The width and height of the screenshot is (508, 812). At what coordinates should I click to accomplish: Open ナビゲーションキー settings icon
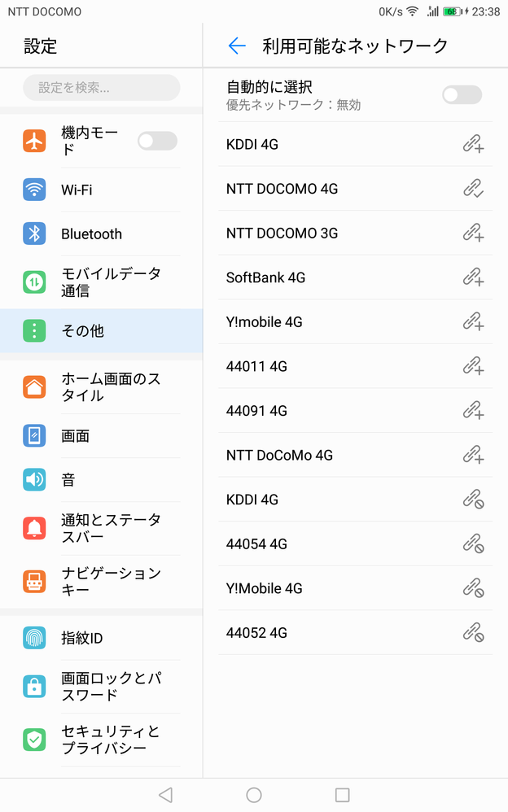point(34,582)
